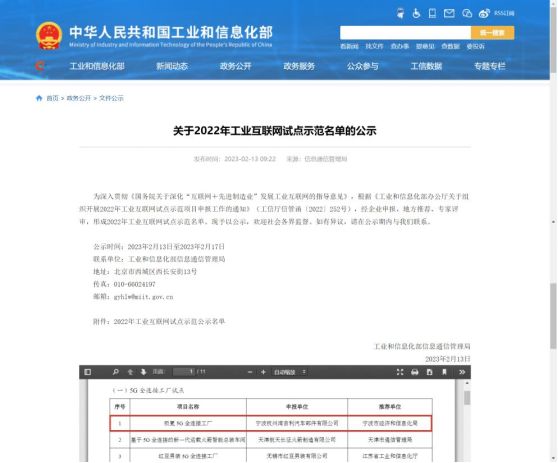Click the PDF bookmark current view icon
The image size is (558, 463).
pyautogui.click(x=444, y=372)
